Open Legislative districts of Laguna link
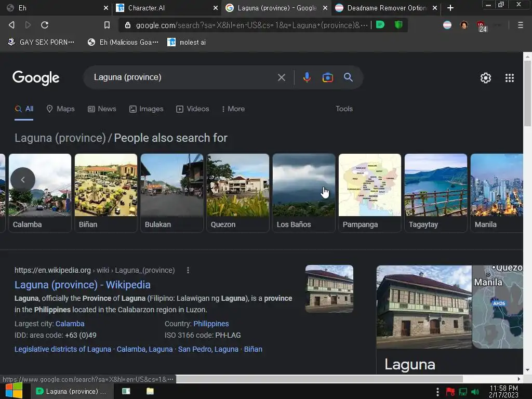 click(x=63, y=349)
